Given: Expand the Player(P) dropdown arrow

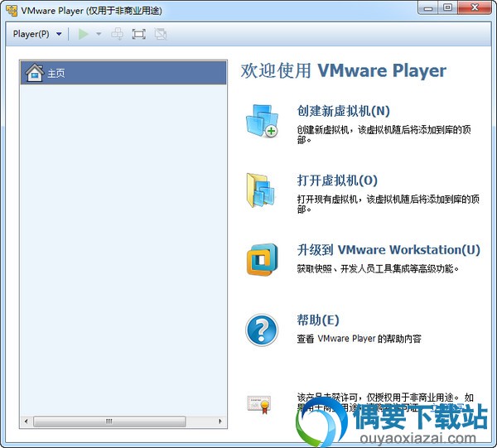Looking at the screenshot, I should click(59, 34).
